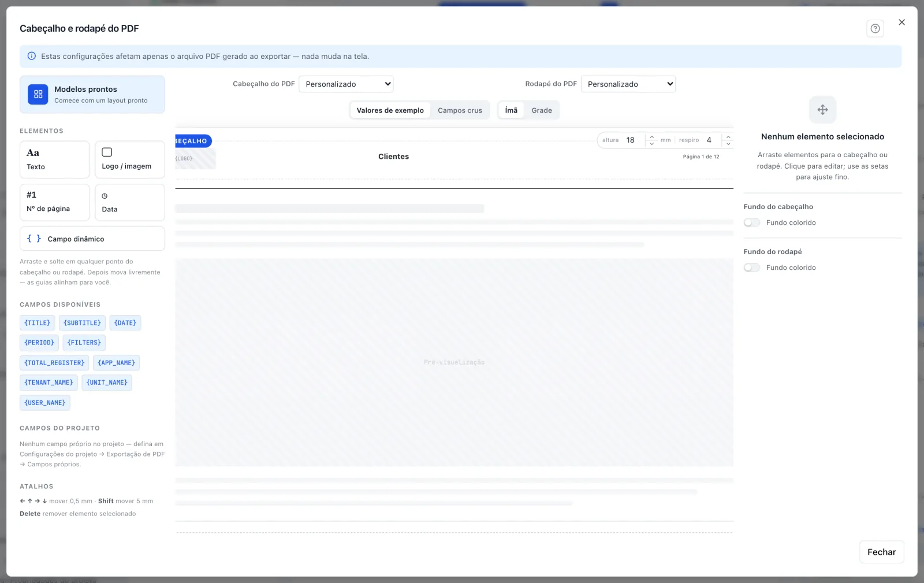The height and width of the screenshot is (583, 924).
Task: Close the PDF header dialog with X
Action: click(901, 22)
